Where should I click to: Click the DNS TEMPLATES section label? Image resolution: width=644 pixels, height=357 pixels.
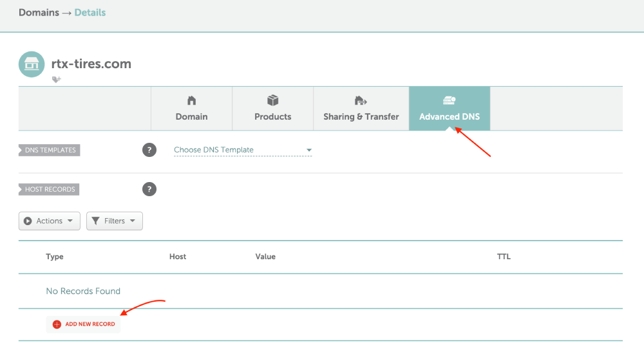tap(50, 150)
